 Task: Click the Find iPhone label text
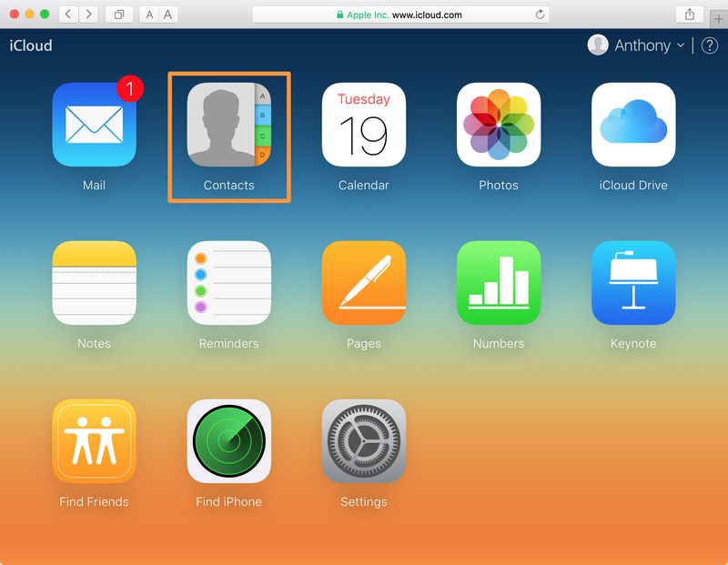pos(229,502)
